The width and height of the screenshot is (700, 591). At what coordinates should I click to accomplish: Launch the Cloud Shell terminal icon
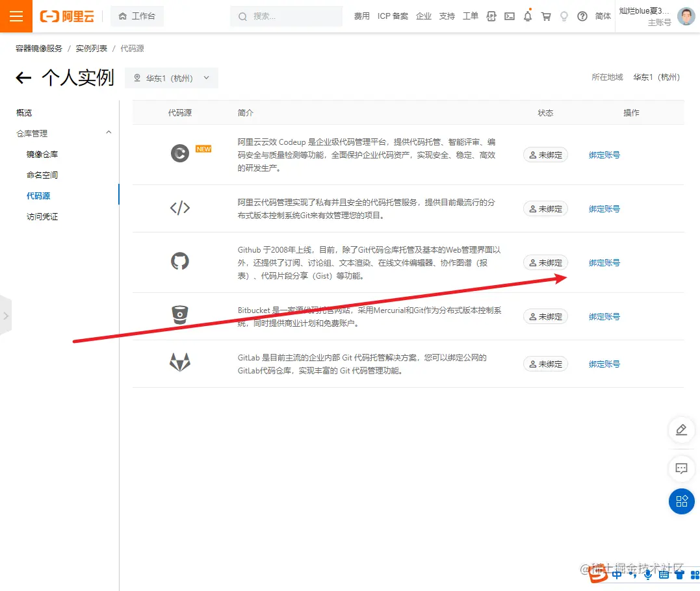pos(510,16)
